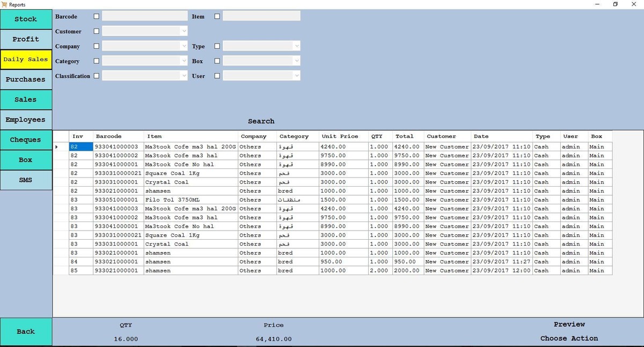Open the Type filter dropdown
The image size is (644, 347).
[296, 47]
